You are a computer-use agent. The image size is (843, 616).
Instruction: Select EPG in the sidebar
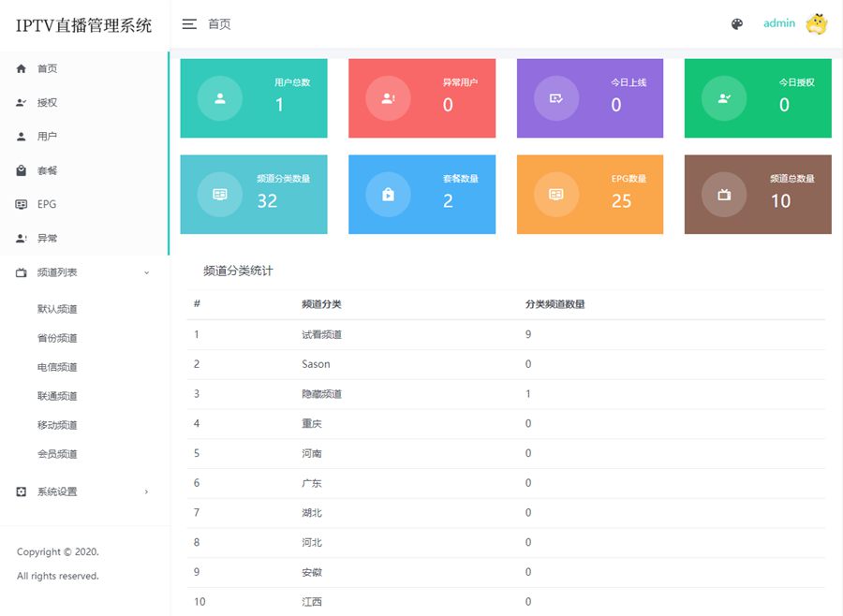tap(47, 204)
